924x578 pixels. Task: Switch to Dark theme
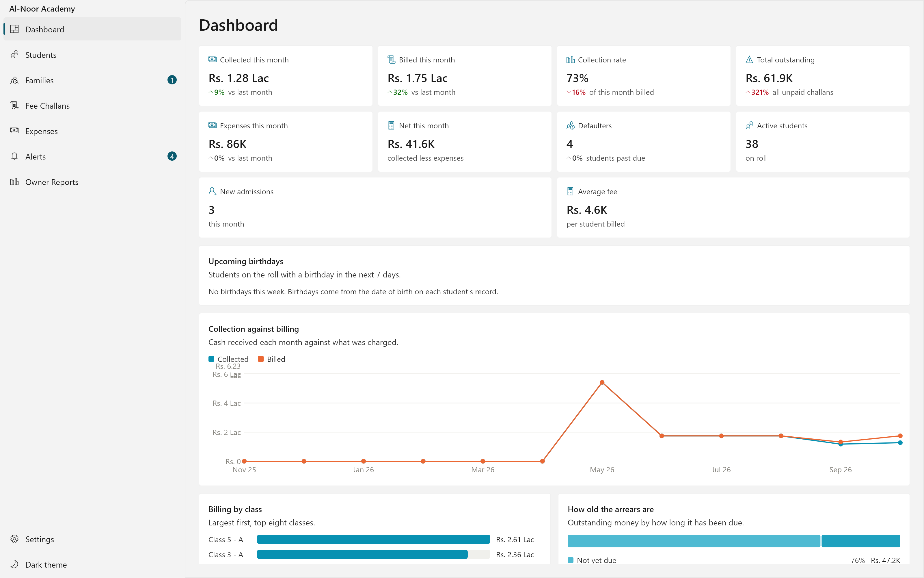tap(92, 565)
